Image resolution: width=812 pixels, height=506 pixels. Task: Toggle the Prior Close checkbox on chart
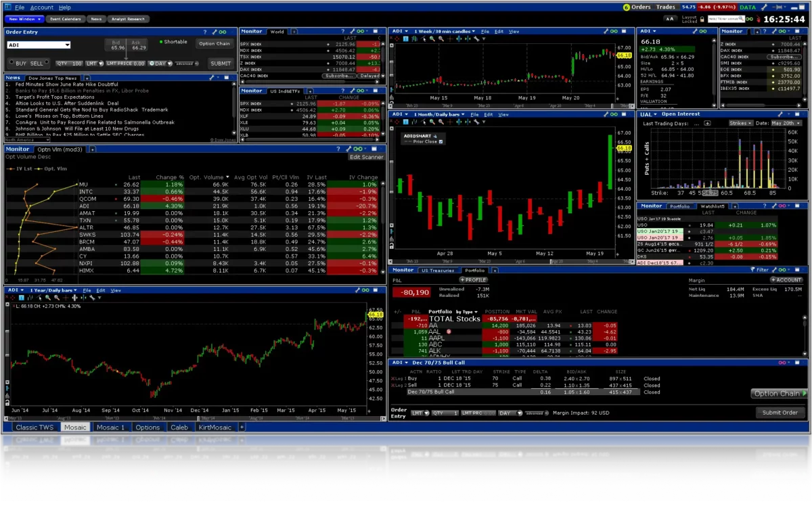[441, 142]
